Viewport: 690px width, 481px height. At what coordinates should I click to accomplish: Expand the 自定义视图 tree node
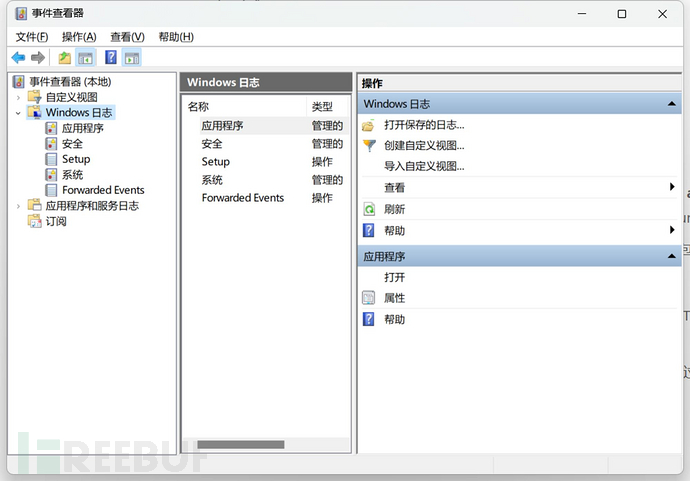(x=18, y=97)
